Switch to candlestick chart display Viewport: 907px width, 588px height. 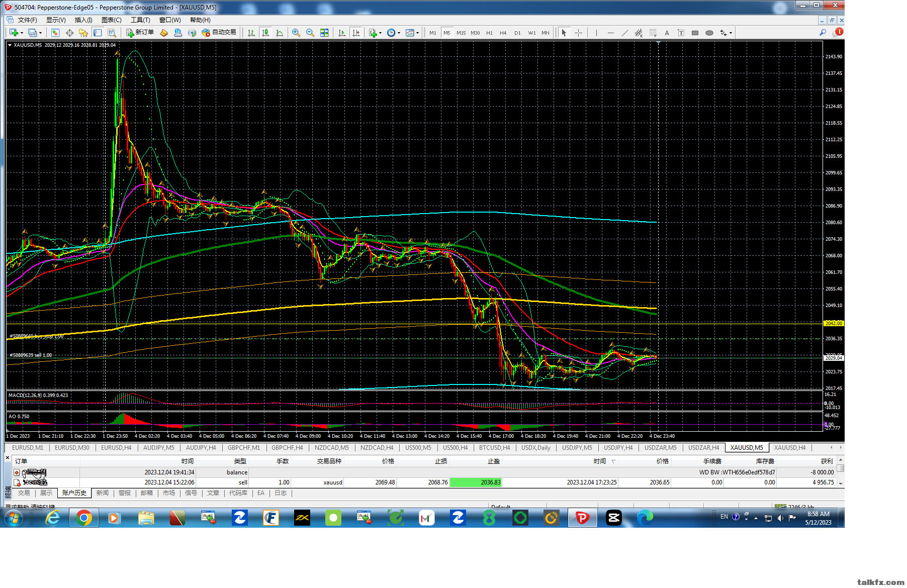(265, 33)
